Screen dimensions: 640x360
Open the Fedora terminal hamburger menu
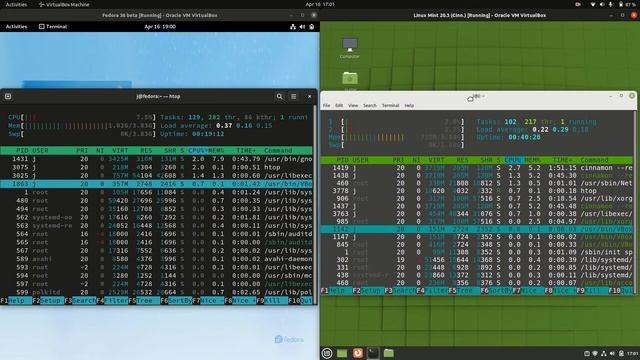click(x=293, y=96)
